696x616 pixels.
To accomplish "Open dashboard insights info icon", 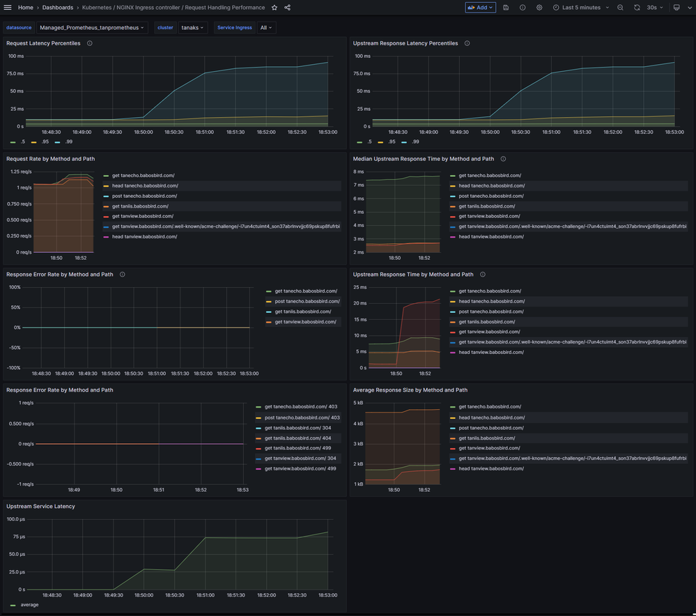I will point(523,8).
